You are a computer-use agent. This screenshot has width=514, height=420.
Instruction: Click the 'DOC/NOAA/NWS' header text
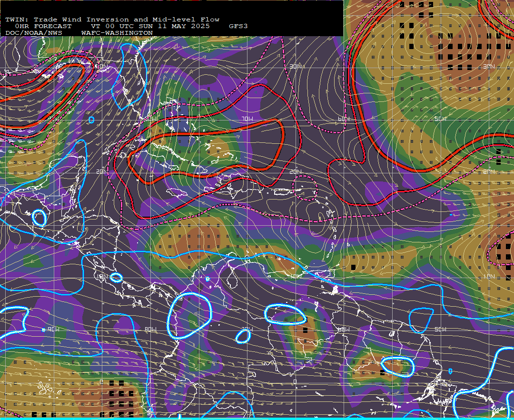pos(33,33)
